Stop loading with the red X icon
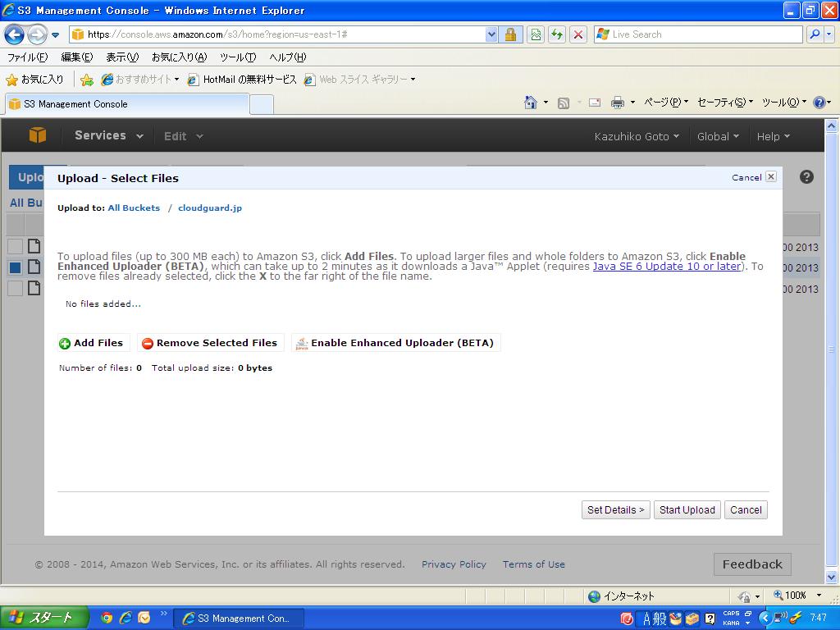 (x=578, y=34)
